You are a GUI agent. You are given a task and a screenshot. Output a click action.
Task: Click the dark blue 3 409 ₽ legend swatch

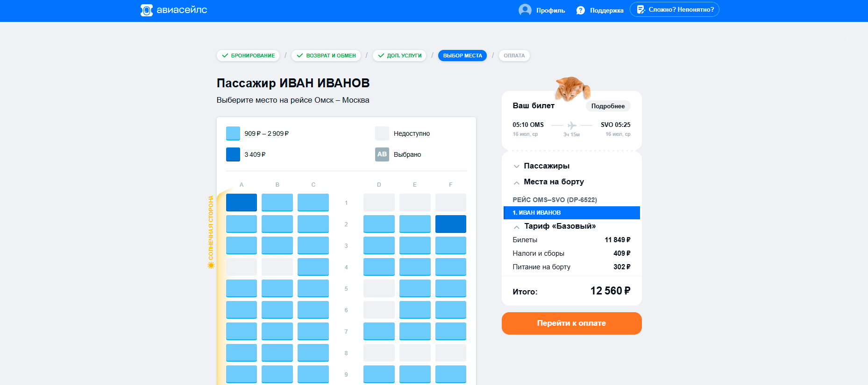[x=233, y=154]
